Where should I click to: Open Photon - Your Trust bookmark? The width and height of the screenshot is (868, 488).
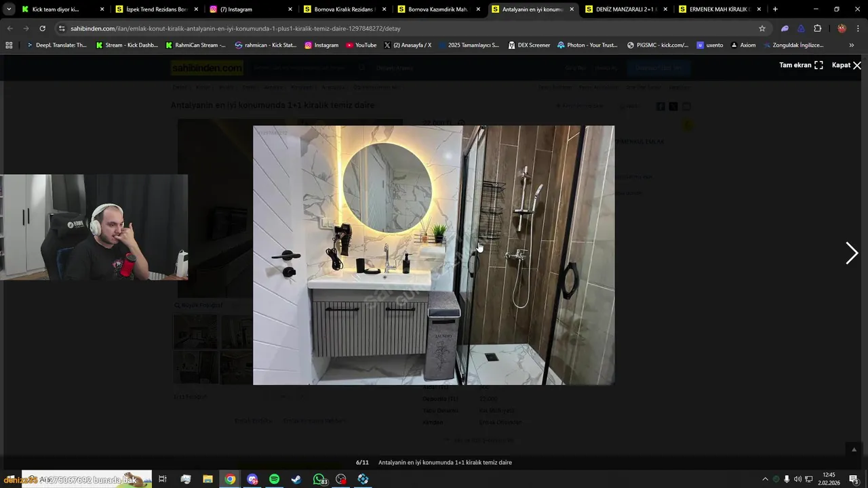(587, 45)
